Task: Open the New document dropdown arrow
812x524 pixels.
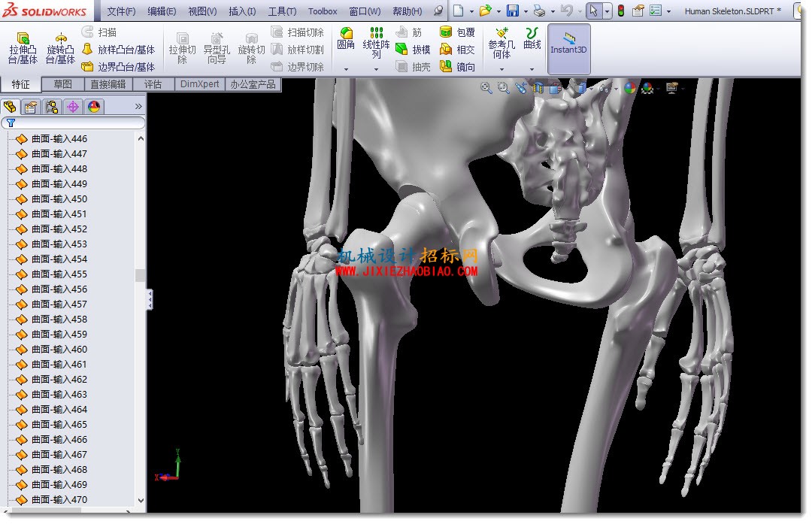Action: [x=471, y=11]
